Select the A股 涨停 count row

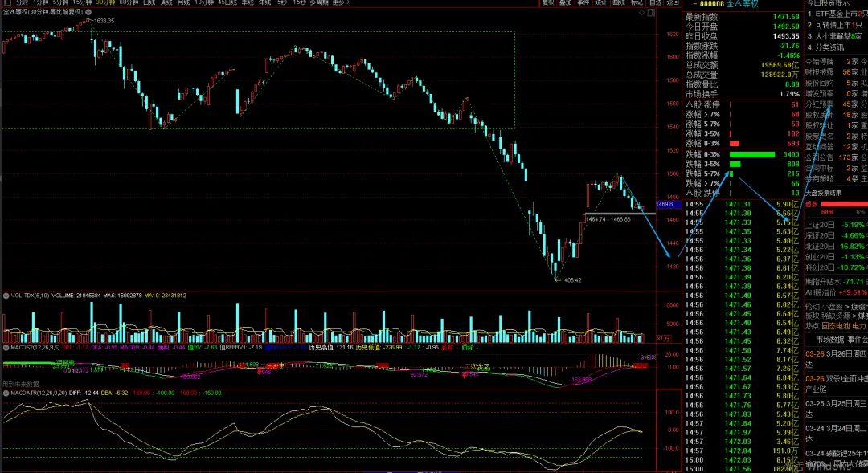click(743, 104)
